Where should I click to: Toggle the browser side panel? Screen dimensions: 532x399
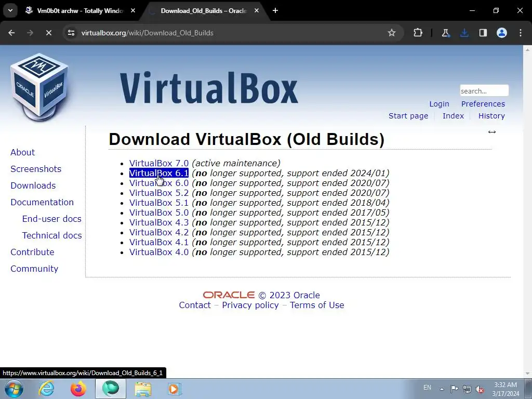tap(483, 33)
